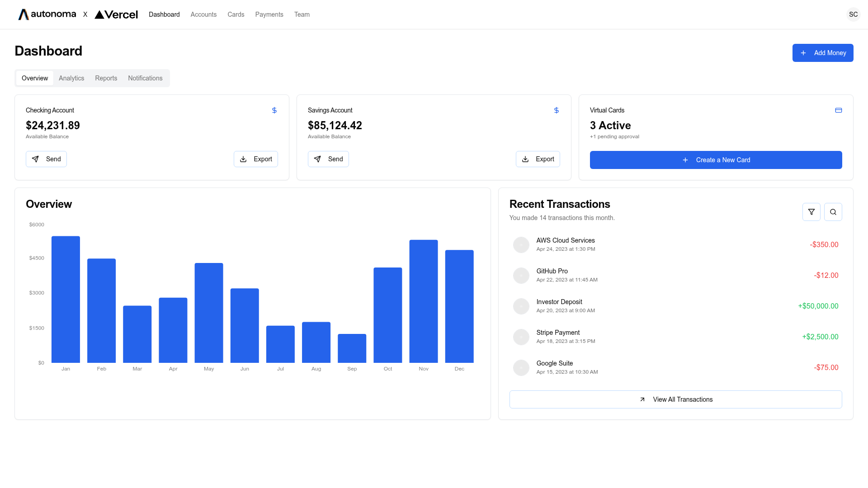Click Create a New Card
This screenshot has height=488, width=868.
[x=716, y=160]
